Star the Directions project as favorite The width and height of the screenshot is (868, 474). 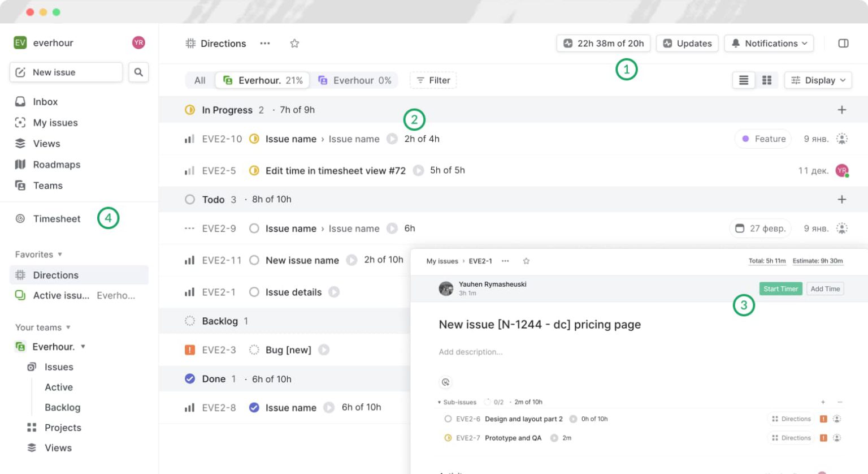294,43
